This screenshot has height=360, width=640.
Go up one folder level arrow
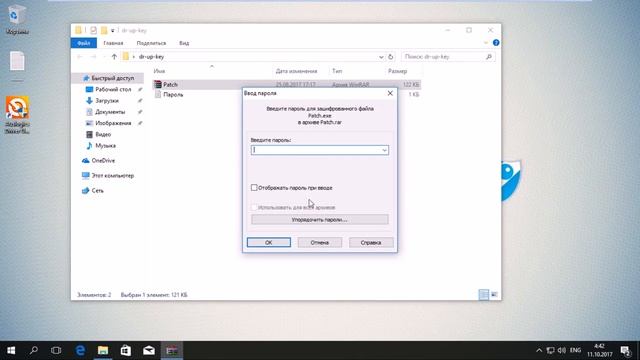coord(114,57)
